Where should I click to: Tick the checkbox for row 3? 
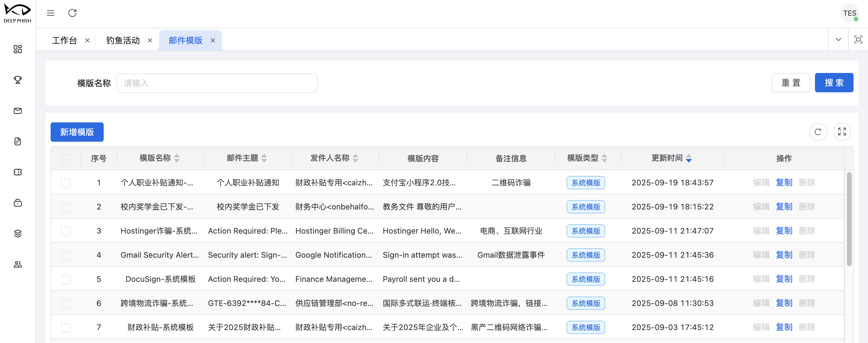66,231
